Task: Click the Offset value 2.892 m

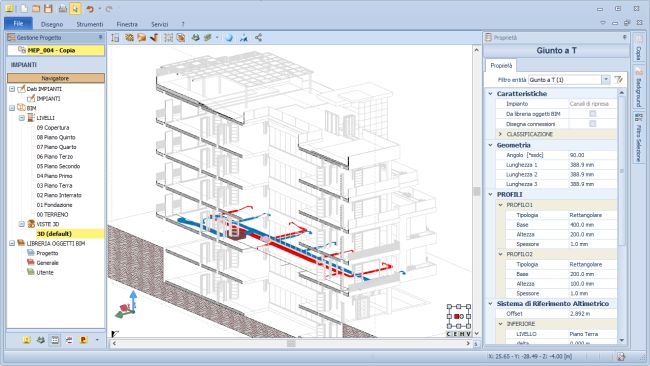Action: pyautogui.click(x=592, y=314)
